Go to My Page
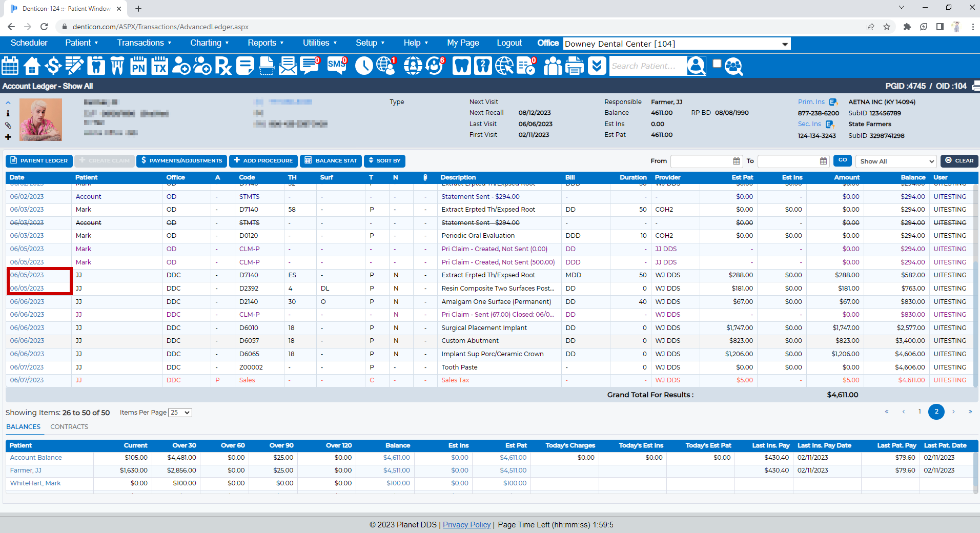 (463, 43)
